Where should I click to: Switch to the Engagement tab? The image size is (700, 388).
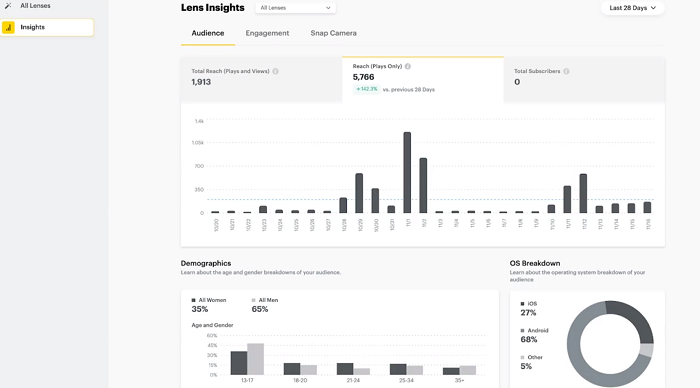(267, 33)
